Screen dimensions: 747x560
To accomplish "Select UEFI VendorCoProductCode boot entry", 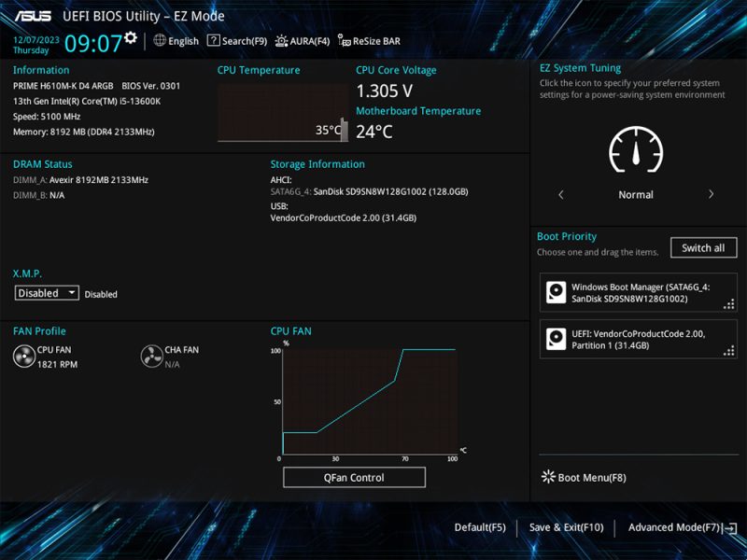I will coord(639,339).
